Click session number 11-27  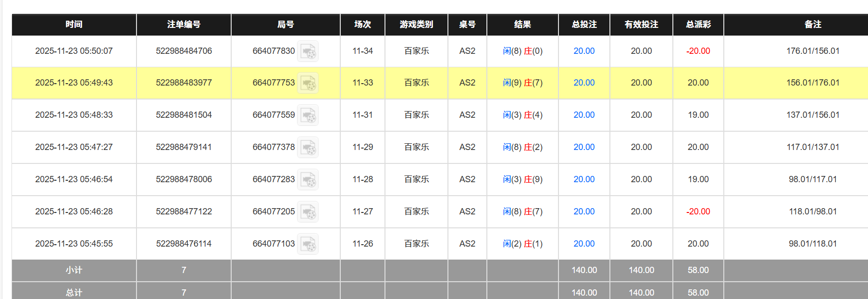pos(362,212)
